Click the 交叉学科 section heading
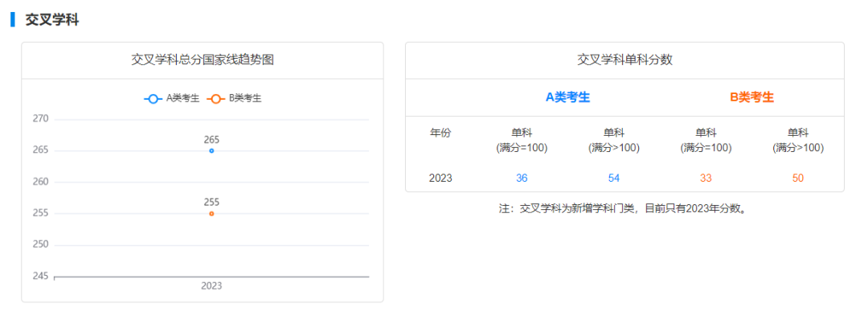The image size is (868, 316). tap(52, 20)
